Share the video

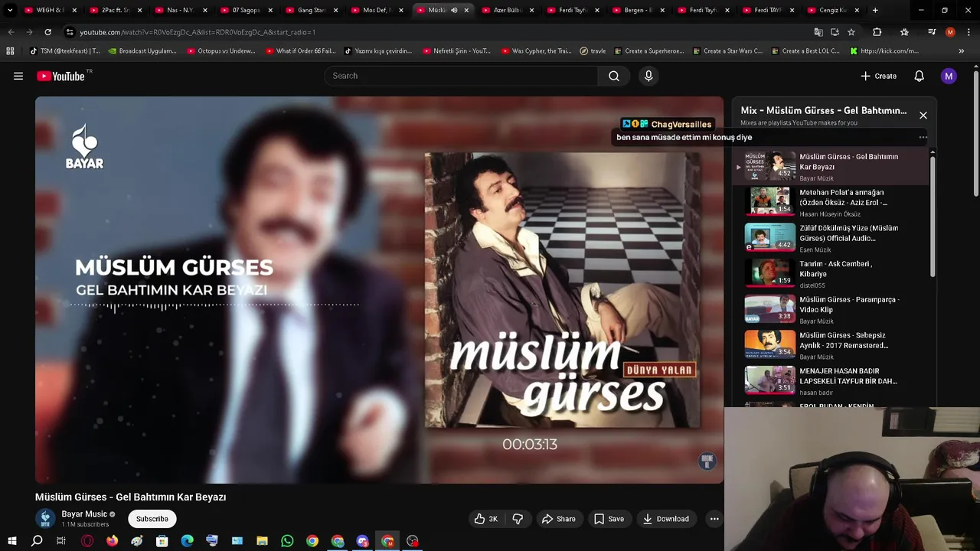click(558, 519)
